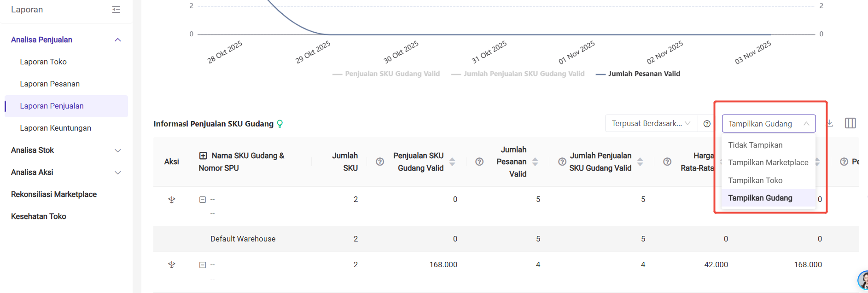
Task: Open Laporan Keuntungan page
Action: (x=55, y=128)
